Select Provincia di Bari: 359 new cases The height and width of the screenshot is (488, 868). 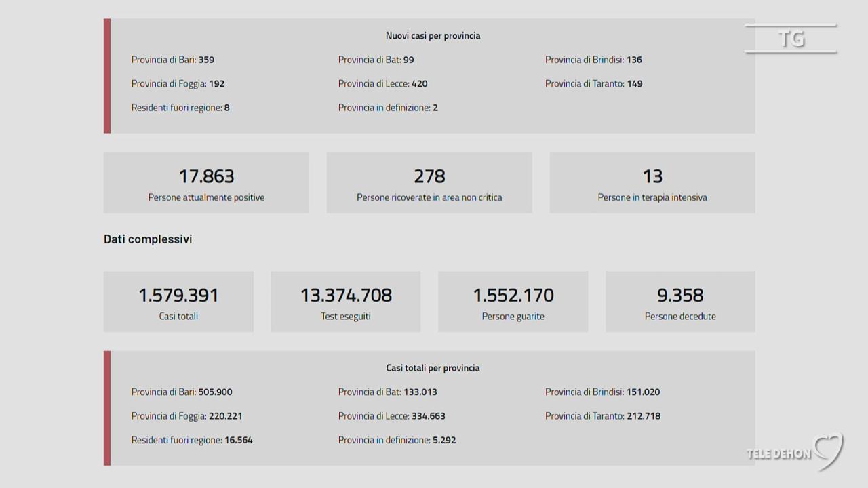[x=173, y=60]
